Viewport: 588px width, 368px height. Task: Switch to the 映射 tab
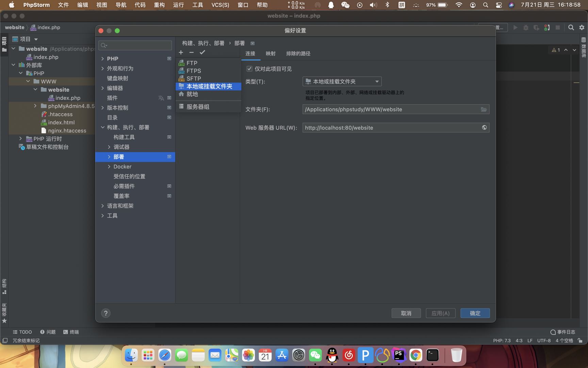tap(271, 53)
